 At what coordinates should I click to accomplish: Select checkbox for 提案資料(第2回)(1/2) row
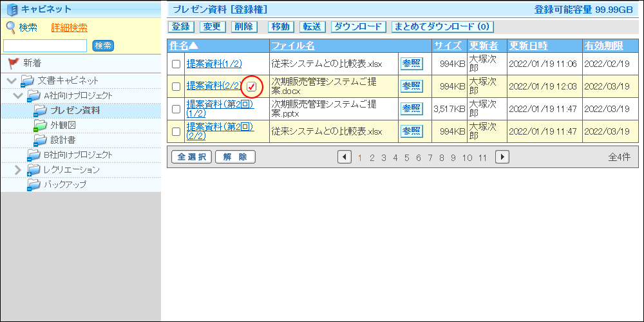pyautogui.click(x=176, y=109)
